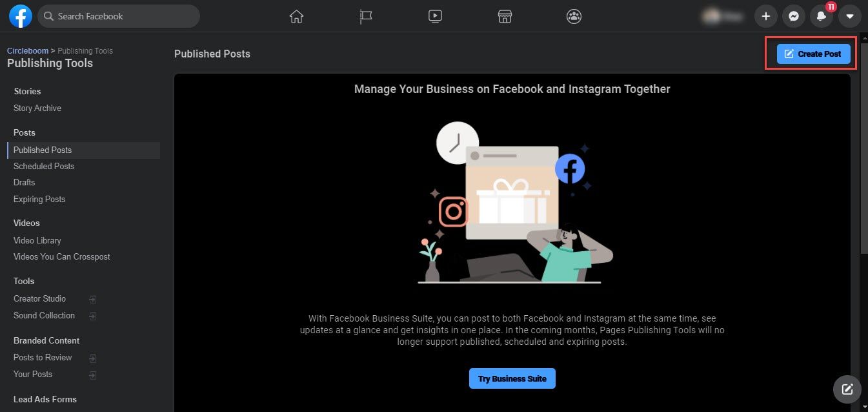Open the Groups icon in the navigation bar
This screenshot has height=412, width=868.
[574, 16]
